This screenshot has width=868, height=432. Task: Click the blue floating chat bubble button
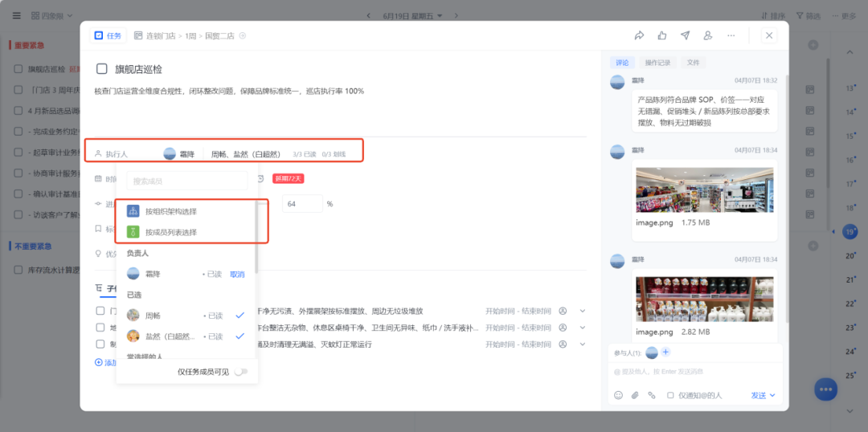tap(825, 389)
